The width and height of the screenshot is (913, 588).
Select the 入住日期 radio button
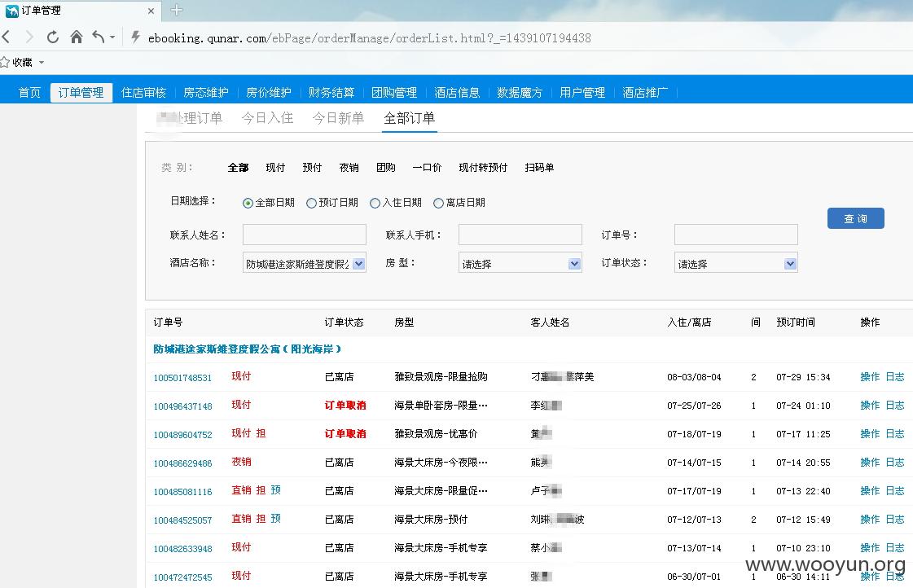coord(375,203)
